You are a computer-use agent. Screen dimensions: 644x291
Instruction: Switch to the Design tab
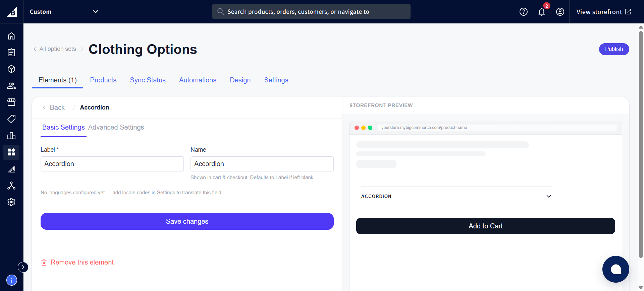(x=240, y=80)
